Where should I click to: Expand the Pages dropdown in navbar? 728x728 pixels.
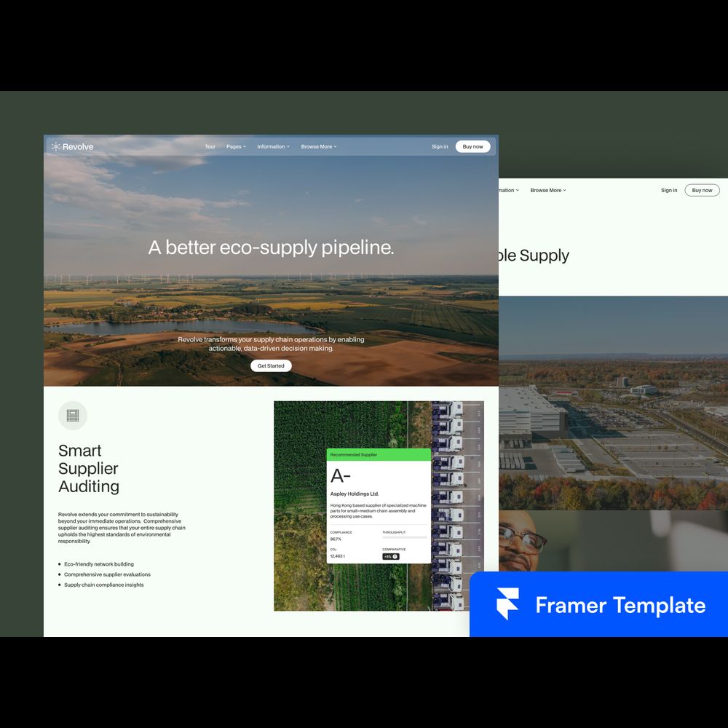pyautogui.click(x=236, y=146)
